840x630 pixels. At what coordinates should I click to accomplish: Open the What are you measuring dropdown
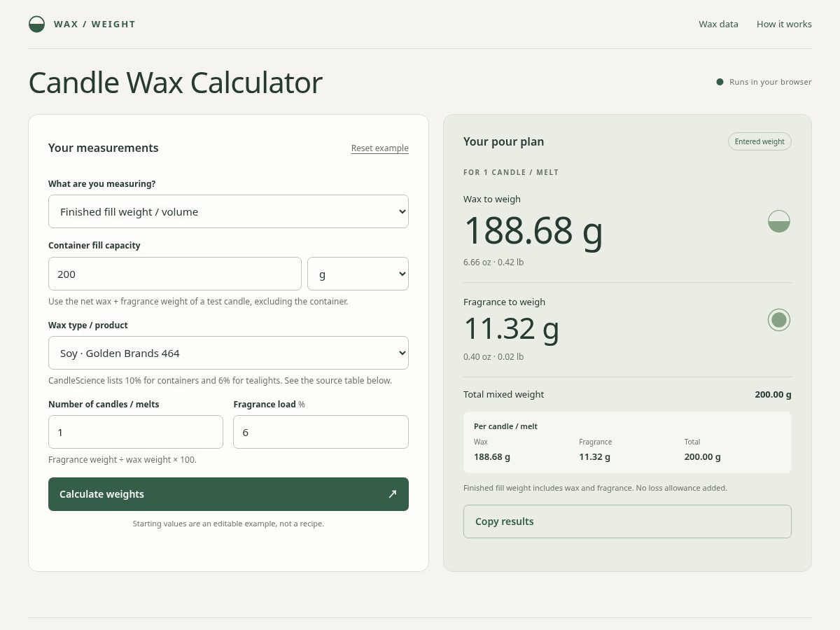coord(228,211)
